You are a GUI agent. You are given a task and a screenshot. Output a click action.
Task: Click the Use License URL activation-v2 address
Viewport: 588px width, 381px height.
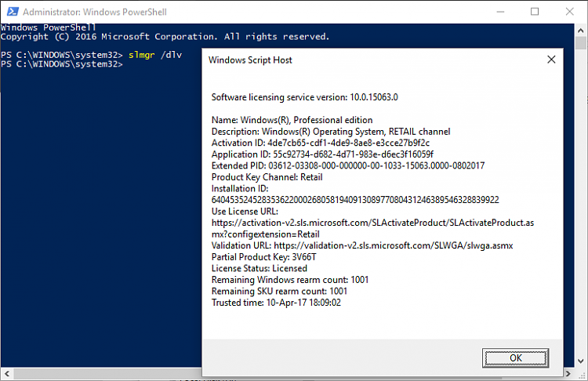pos(372,228)
